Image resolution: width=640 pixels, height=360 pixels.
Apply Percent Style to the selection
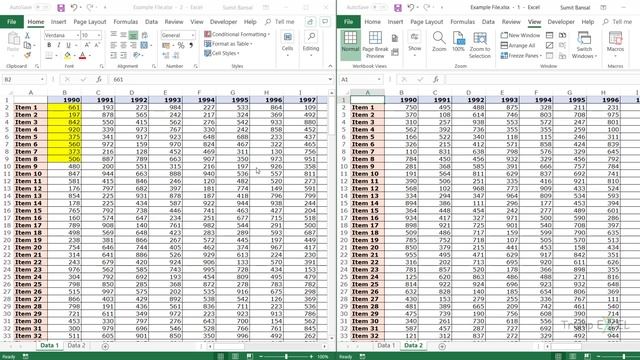coord(181,45)
